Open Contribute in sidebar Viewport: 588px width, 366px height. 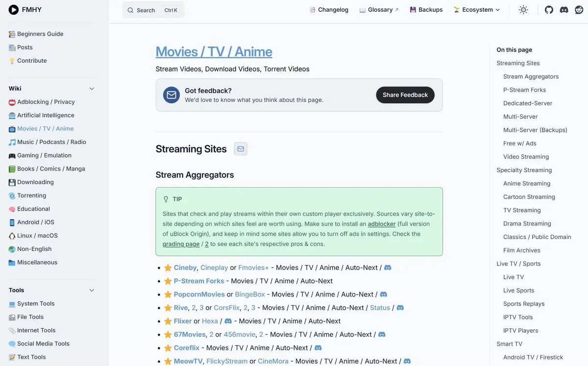32,61
